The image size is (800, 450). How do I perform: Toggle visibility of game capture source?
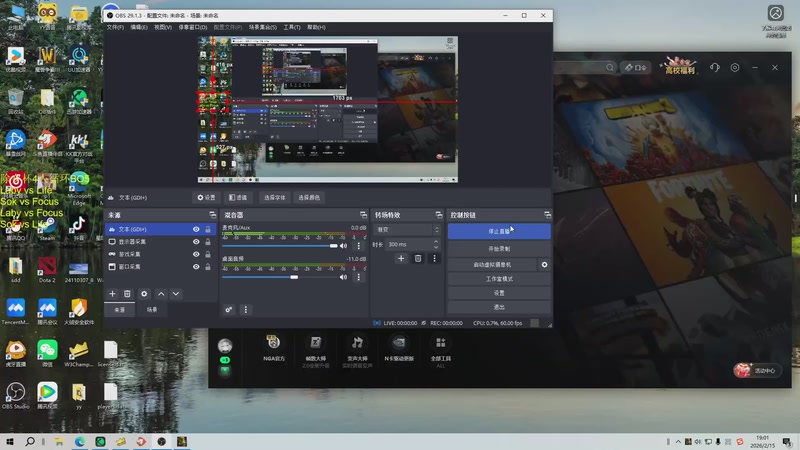(196, 254)
